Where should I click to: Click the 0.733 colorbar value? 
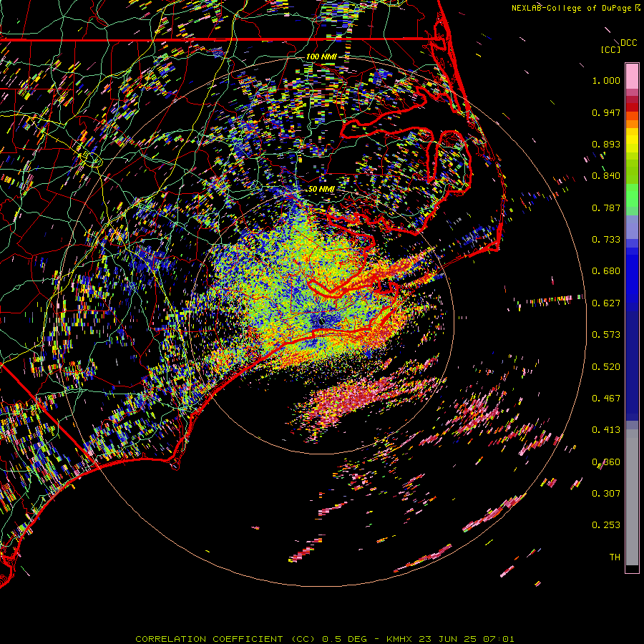606,240
